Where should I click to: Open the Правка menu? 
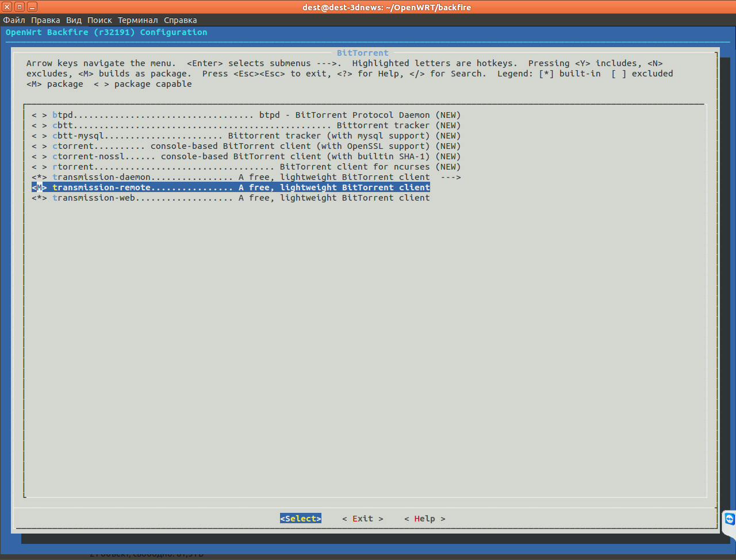(x=45, y=20)
